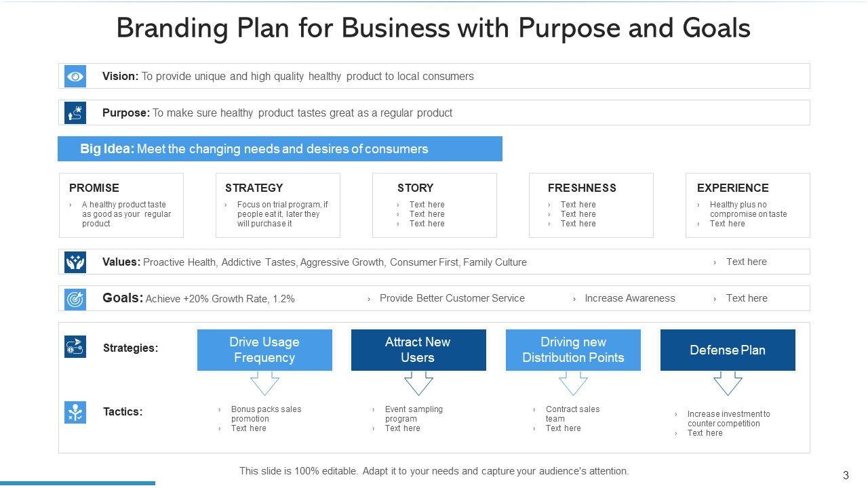Select the Drive Usage Frequency box
Screen dimensions: 868x488
point(264,350)
